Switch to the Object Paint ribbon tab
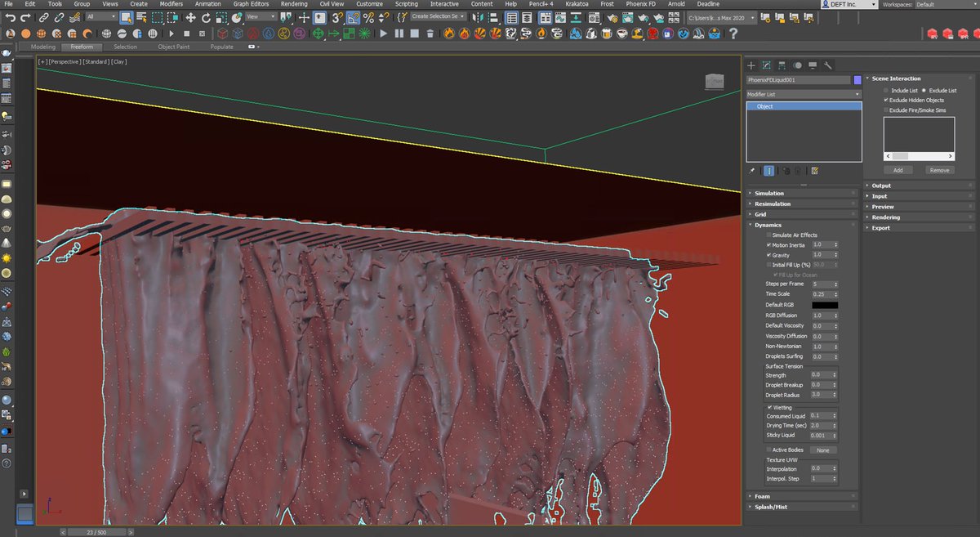Screen dimensions: 980x537 (173, 47)
